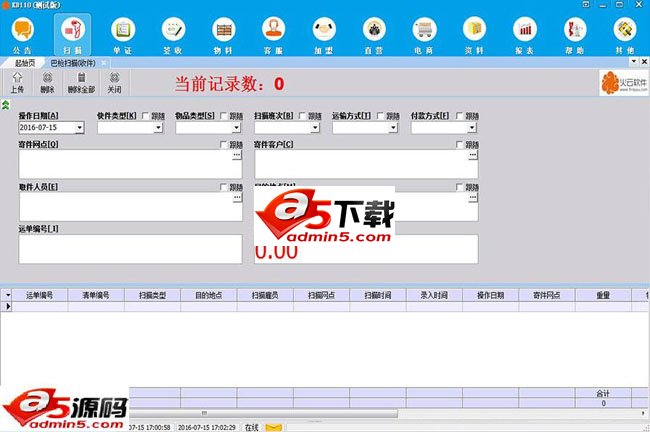This screenshot has width=650, height=432.
Task: Expand the 付款方式 dropdown
Action: (472, 128)
